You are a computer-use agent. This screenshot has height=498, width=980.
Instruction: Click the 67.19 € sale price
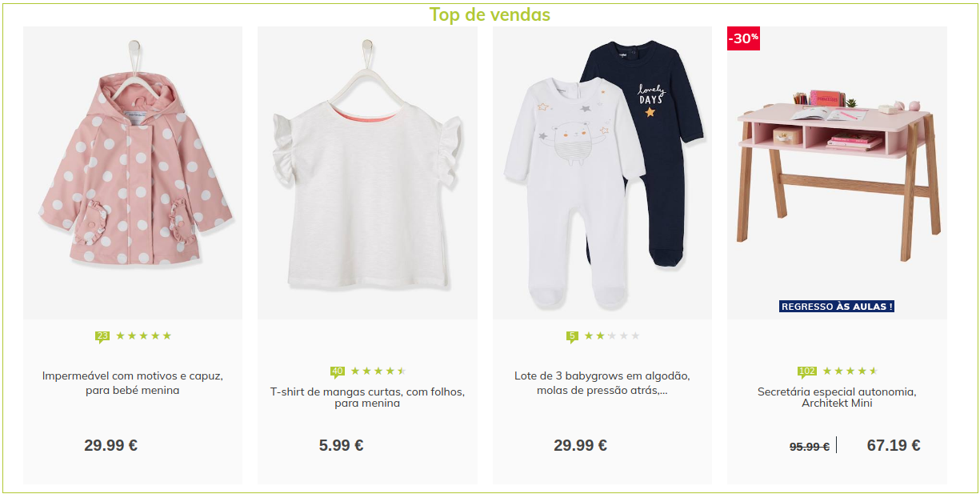[x=894, y=446]
